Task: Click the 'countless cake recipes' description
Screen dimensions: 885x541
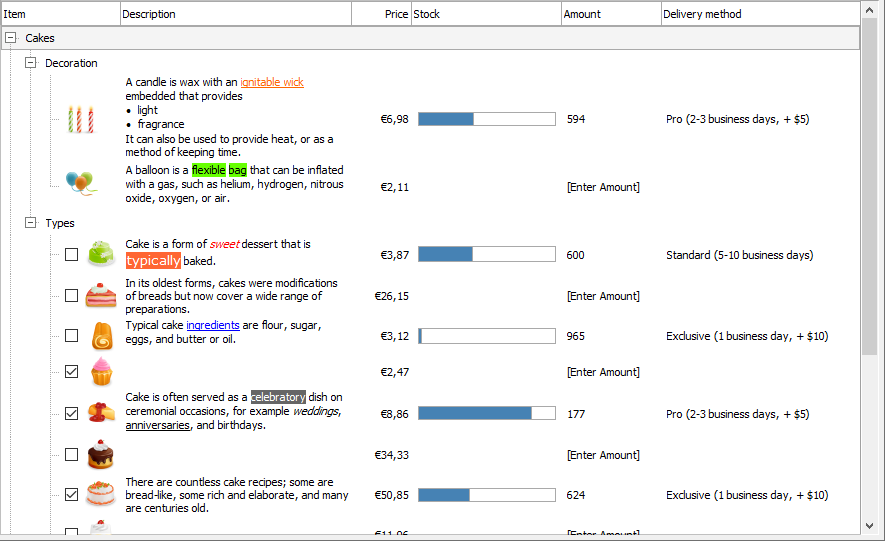Action: tap(236, 495)
